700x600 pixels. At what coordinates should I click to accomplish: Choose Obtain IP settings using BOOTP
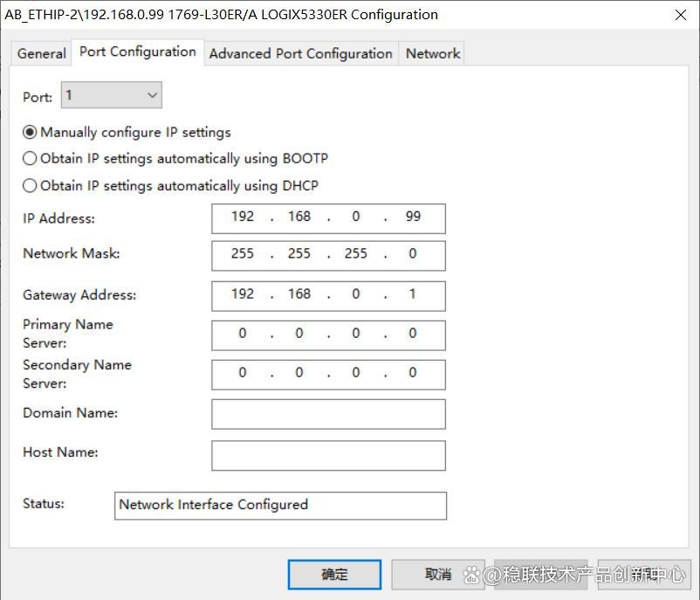175,159
